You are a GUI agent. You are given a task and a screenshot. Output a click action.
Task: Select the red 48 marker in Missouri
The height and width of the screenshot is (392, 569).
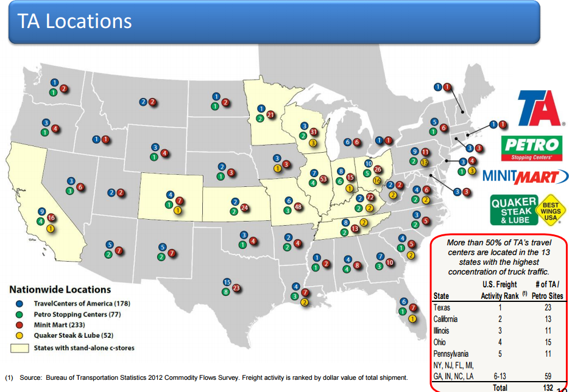[x=299, y=207]
